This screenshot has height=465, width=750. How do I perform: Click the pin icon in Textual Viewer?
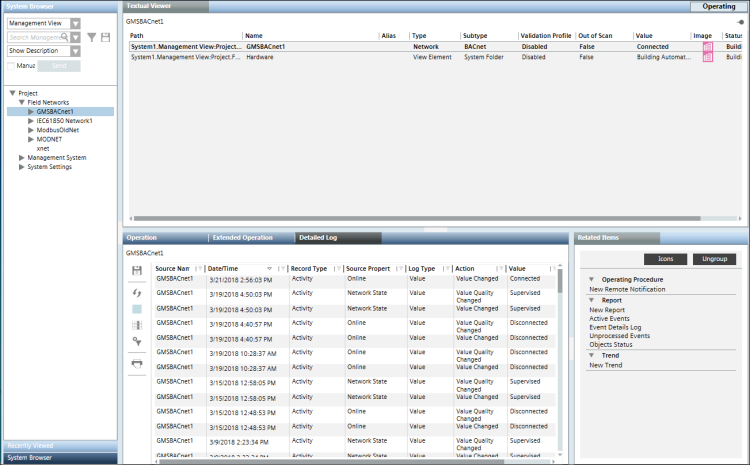[x=739, y=20]
